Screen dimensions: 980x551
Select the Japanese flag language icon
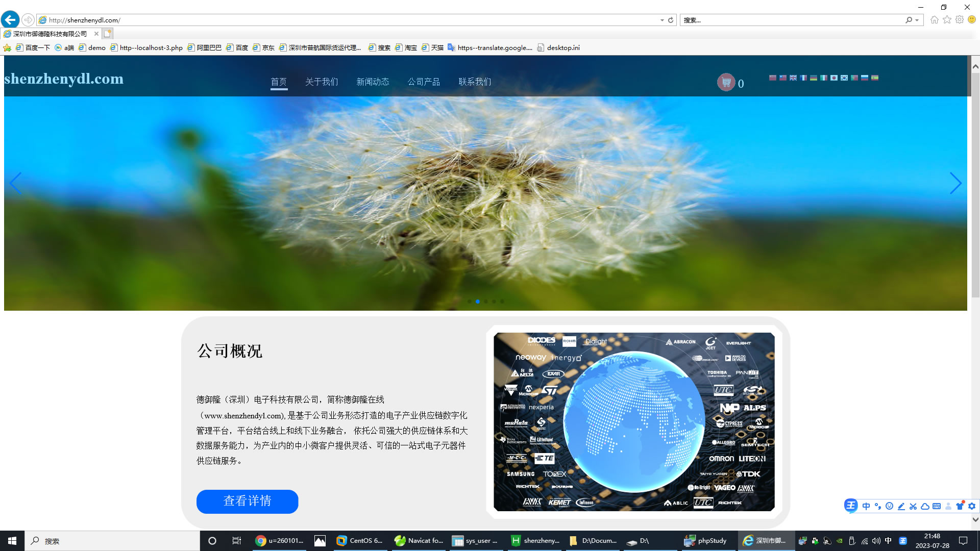click(x=834, y=78)
